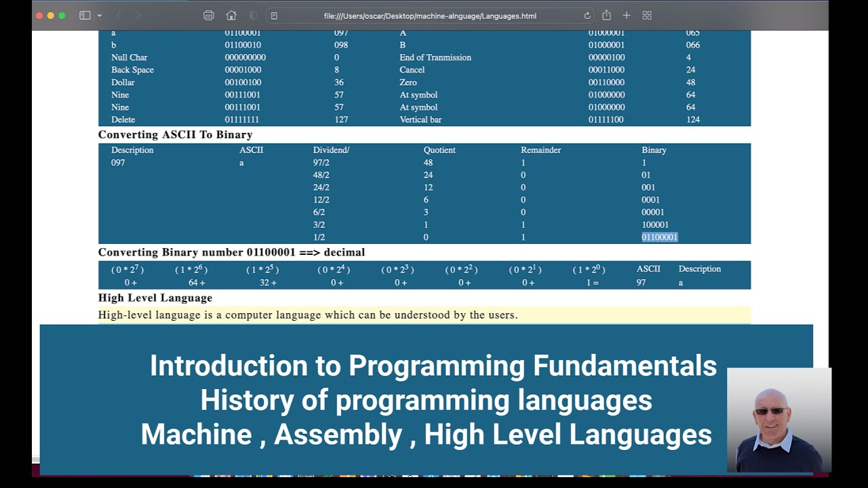Click the 'Introduction to Programming Fundamentals' title line
The width and height of the screenshot is (868, 488).
(433, 365)
